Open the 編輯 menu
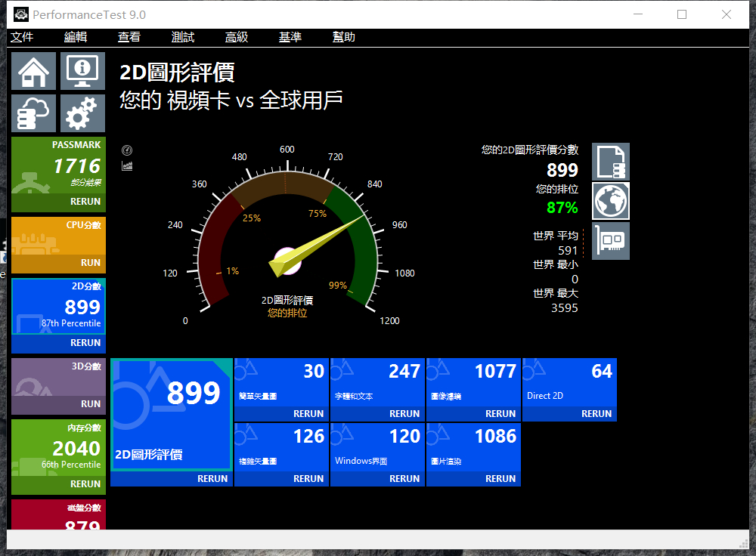The image size is (756, 556). [76, 37]
